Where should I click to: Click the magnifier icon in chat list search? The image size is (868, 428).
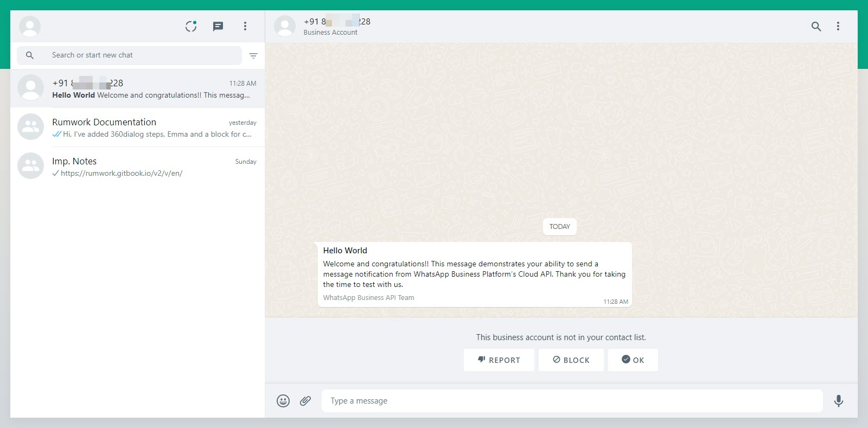pos(30,55)
